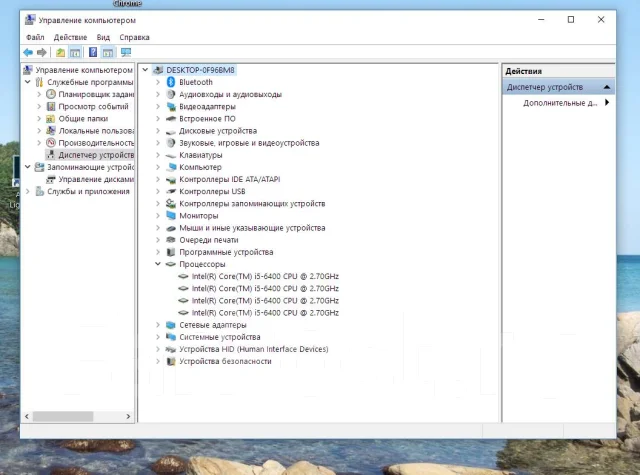Select Диспетчер устройств in left tree
Screen dimensions: 640x475
pyautogui.click(x=96, y=155)
